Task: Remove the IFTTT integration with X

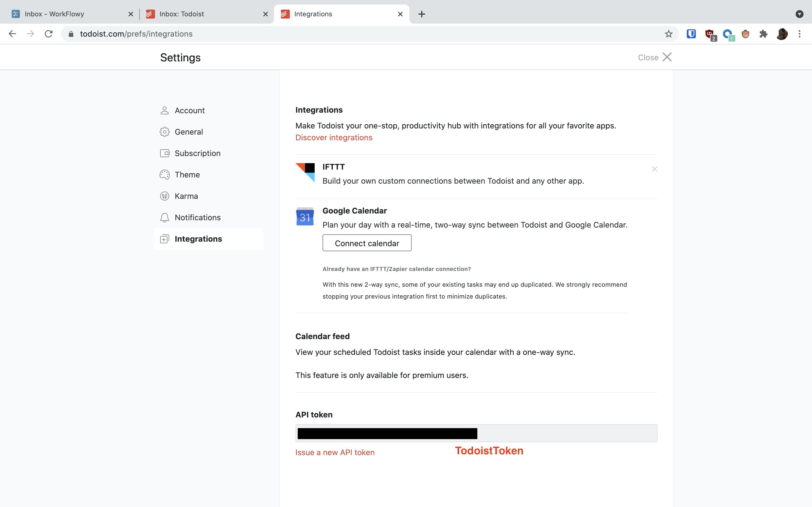Action: pos(654,169)
